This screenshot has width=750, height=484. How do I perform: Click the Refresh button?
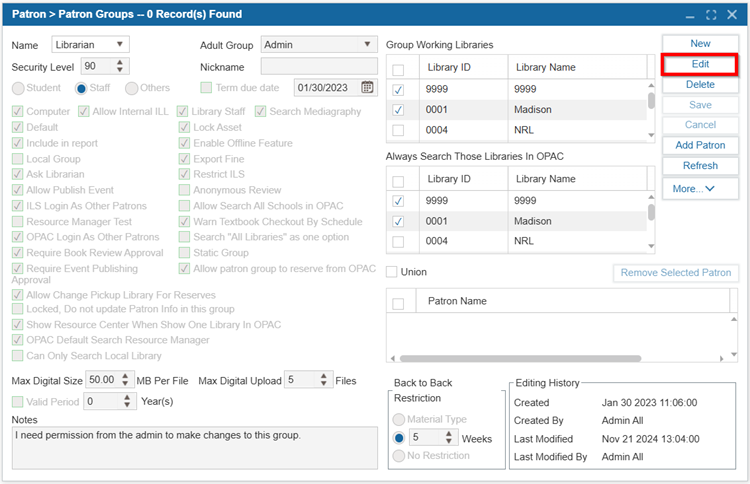(x=700, y=166)
